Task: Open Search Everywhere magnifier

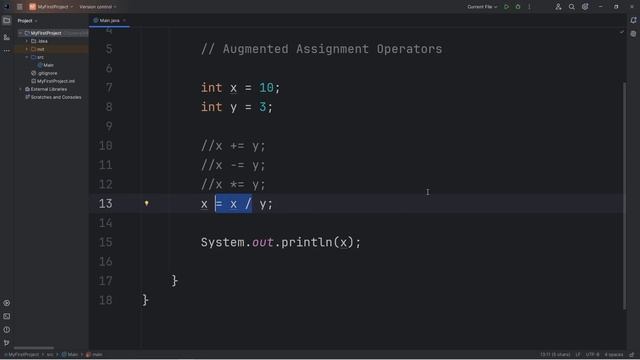Action: click(571, 7)
